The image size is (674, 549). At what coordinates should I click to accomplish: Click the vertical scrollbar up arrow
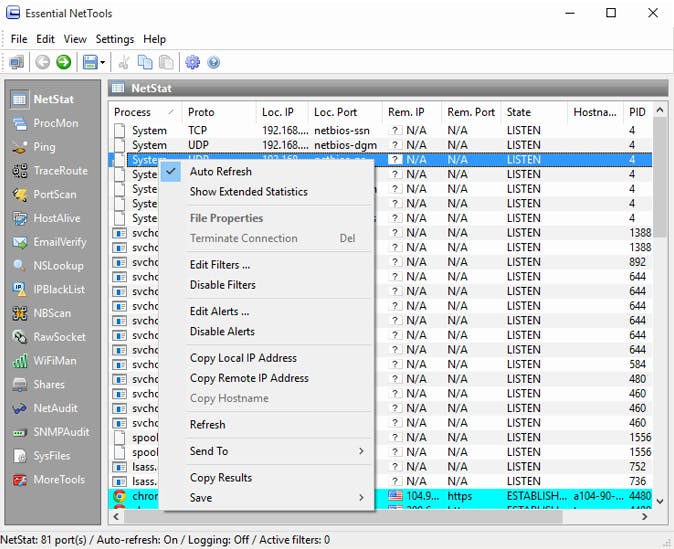point(660,110)
